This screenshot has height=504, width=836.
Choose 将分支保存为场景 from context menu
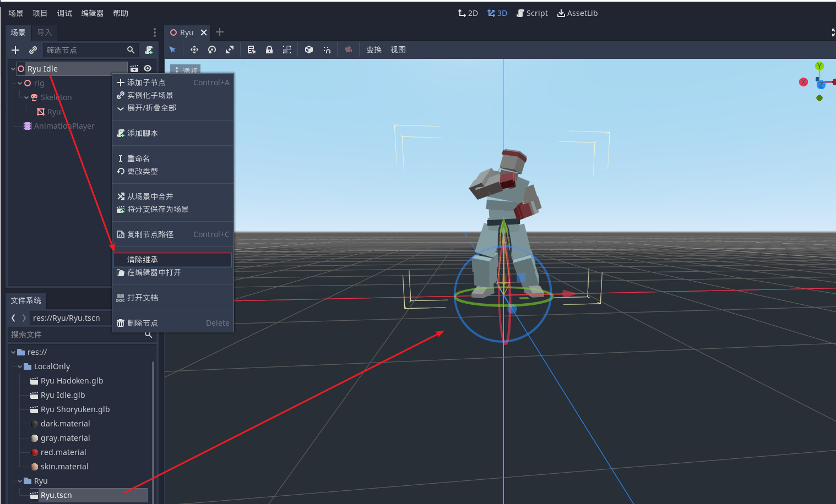pyautogui.click(x=173, y=209)
